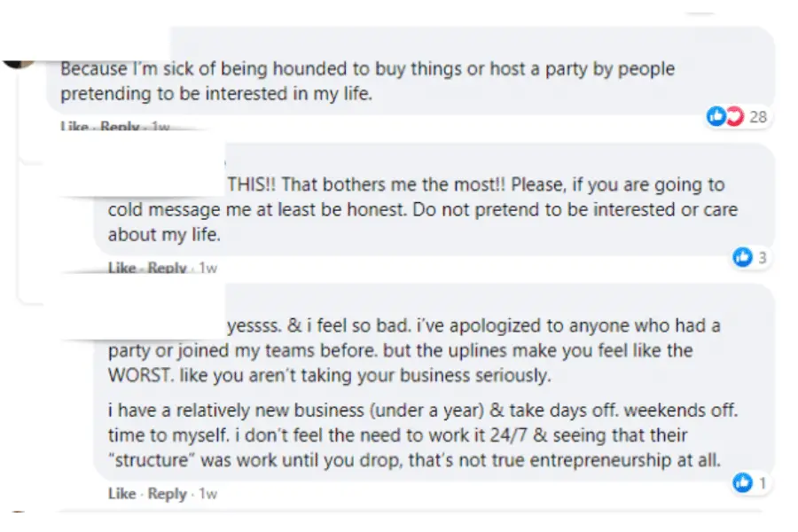Open the 1 reaction count on last comment
798x532 pixels.
(763, 482)
